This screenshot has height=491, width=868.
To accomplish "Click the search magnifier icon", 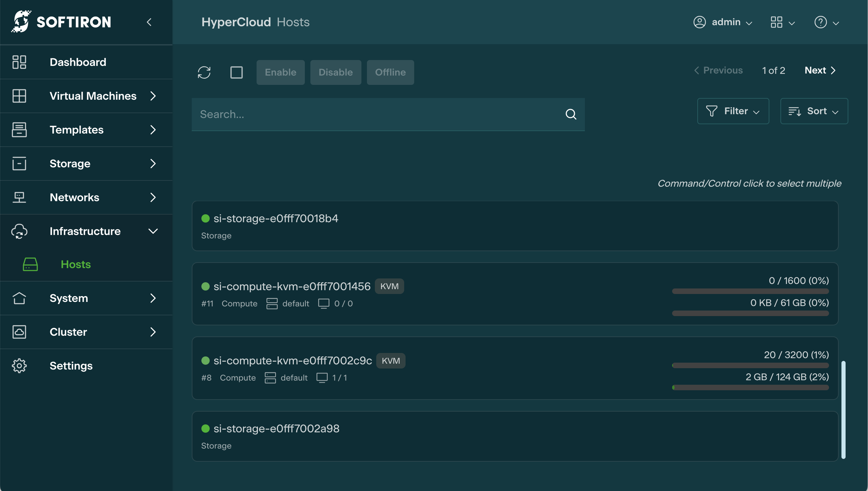I will coord(571,114).
